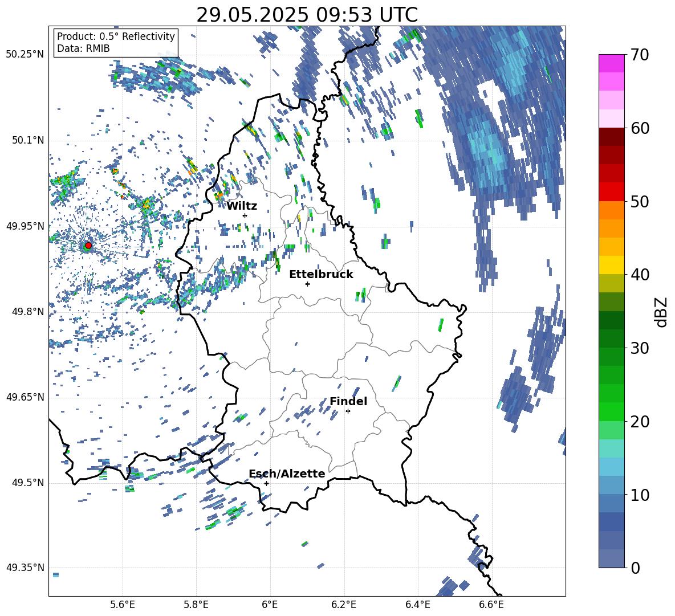This screenshot has width=675, height=616.
Task: Click the cross marker below Wiltz
Action: 245,215
